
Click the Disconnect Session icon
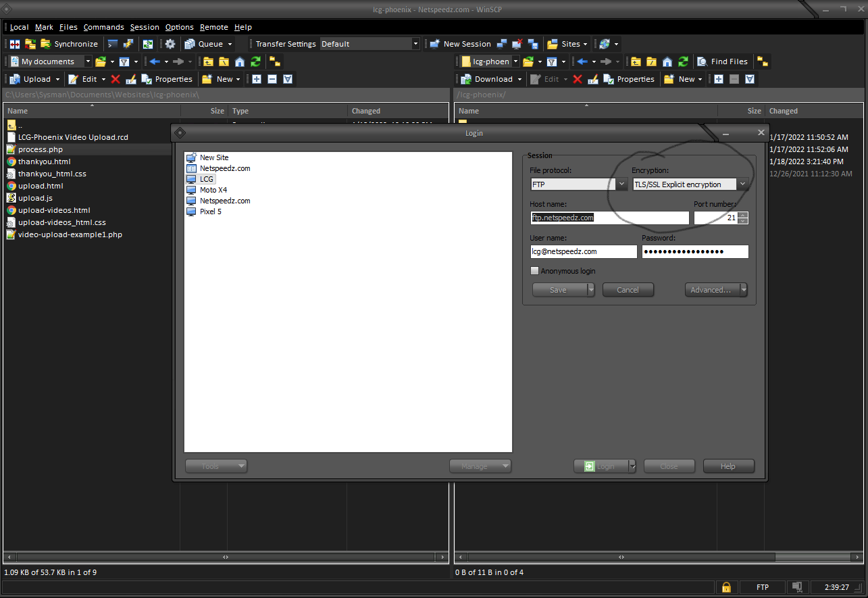(517, 44)
